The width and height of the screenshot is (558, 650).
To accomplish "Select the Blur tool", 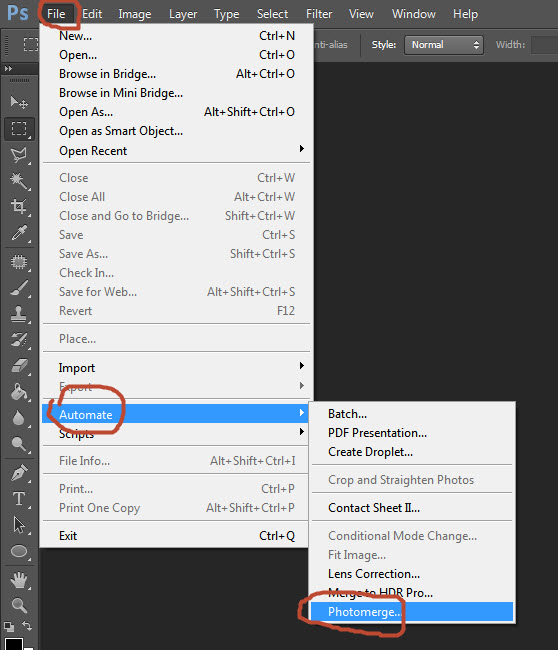I will pyautogui.click(x=19, y=418).
